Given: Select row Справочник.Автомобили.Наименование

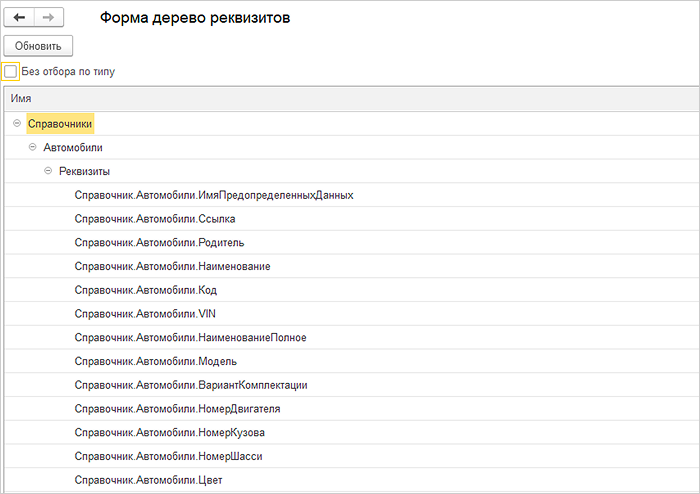Looking at the screenshot, I should click(x=351, y=266).
